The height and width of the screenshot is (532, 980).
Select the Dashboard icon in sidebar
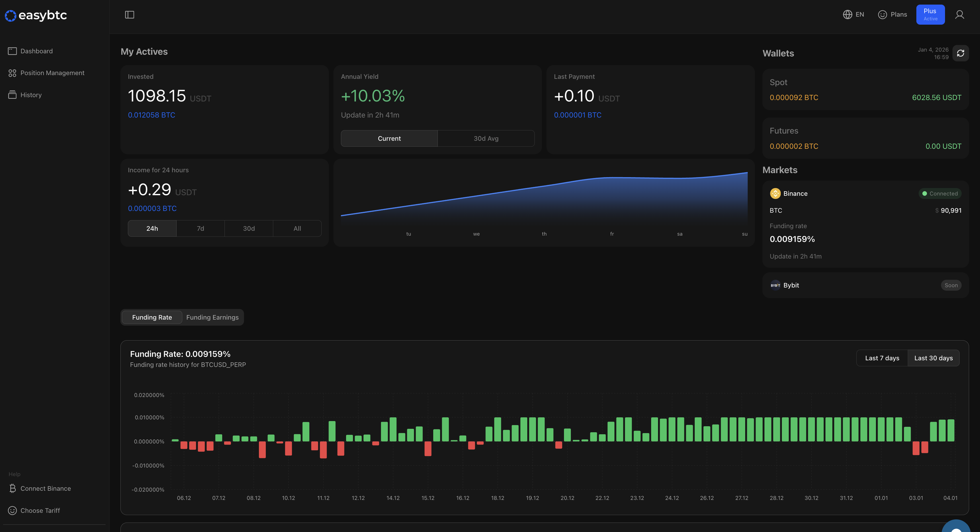point(13,50)
